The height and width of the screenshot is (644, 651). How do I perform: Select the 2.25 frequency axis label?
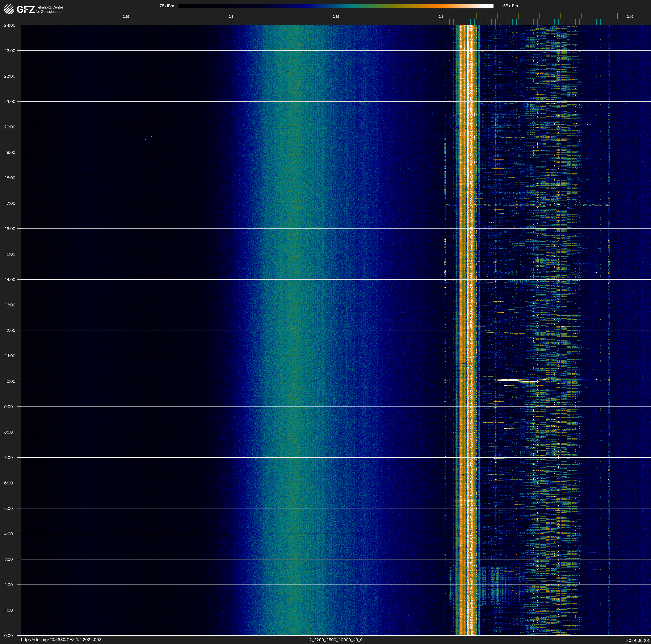coord(126,17)
